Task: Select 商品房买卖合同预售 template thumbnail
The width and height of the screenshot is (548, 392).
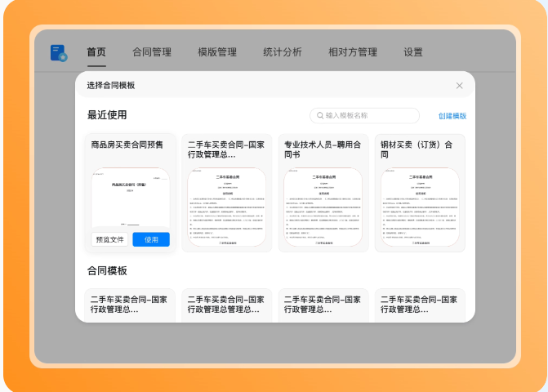Action: [x=131, y=198]
